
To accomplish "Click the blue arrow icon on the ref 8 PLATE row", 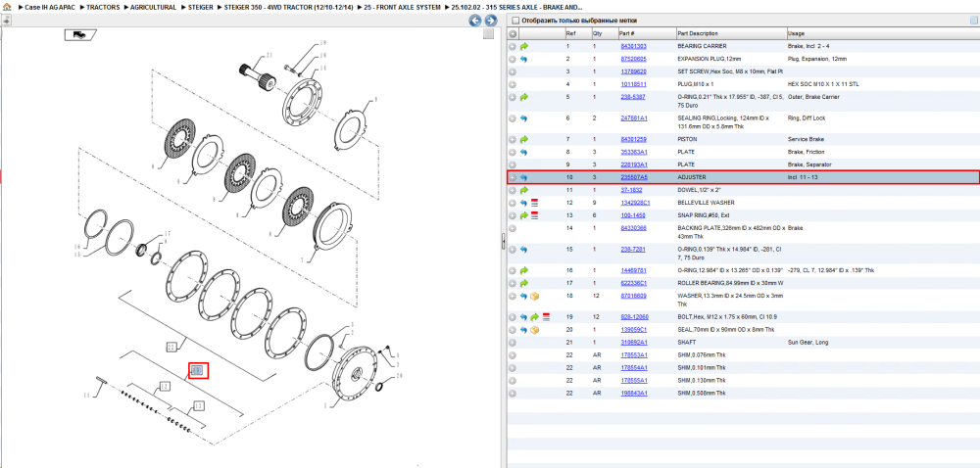I will click(523, 152).
